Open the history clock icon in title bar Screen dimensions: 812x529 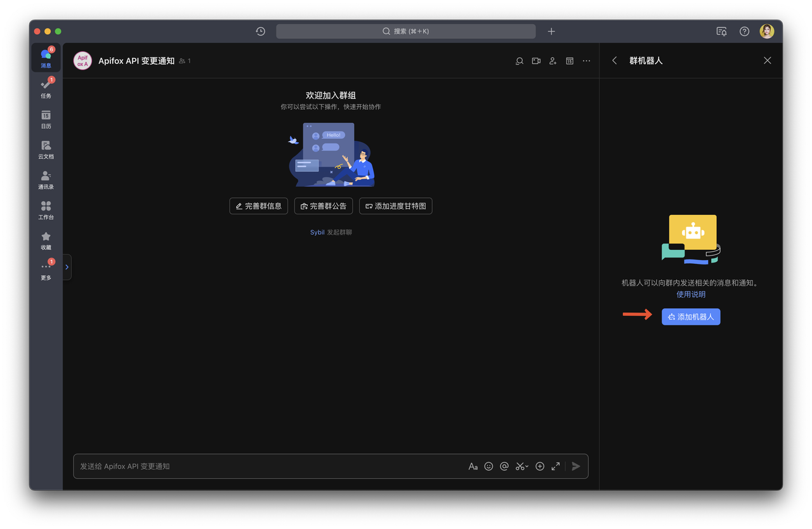260,31
